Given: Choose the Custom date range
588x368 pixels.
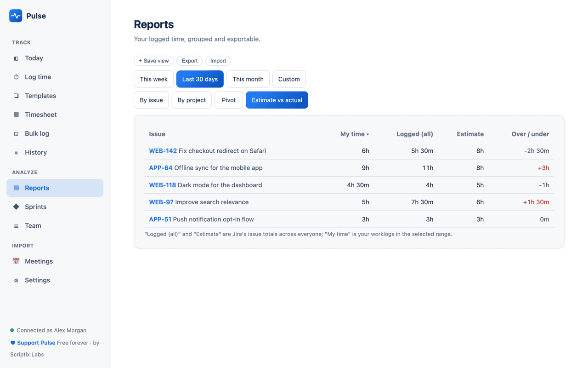Looking at the screenshot, I should 289,79.
